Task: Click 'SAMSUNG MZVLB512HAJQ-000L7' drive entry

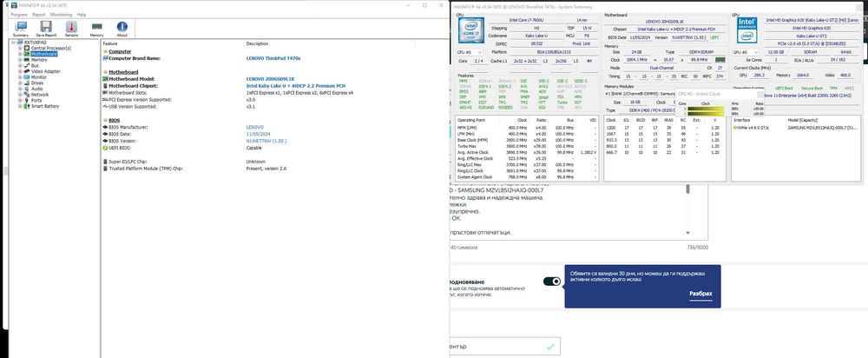Action: pos(822,128)
